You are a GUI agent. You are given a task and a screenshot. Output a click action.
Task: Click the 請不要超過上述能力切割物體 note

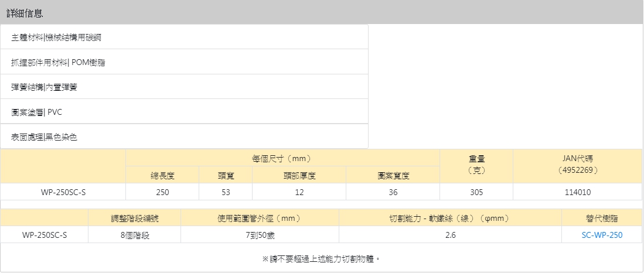point(321,259)
